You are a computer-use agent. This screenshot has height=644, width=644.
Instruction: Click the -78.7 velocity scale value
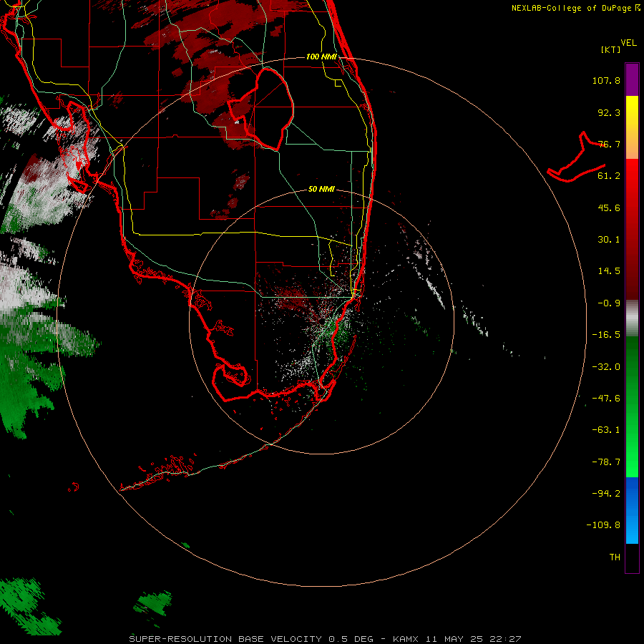[606, 462]
